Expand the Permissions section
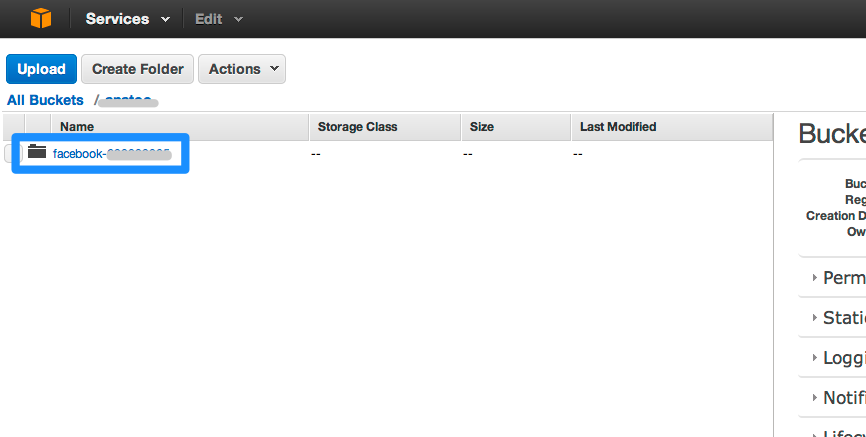 pos(842,278)
